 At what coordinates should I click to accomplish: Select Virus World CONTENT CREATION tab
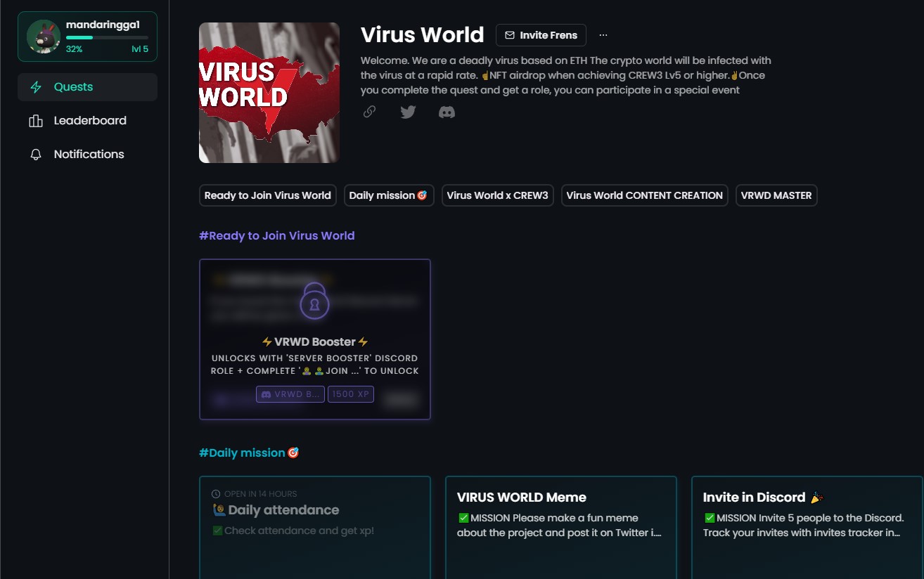(645, 195)
